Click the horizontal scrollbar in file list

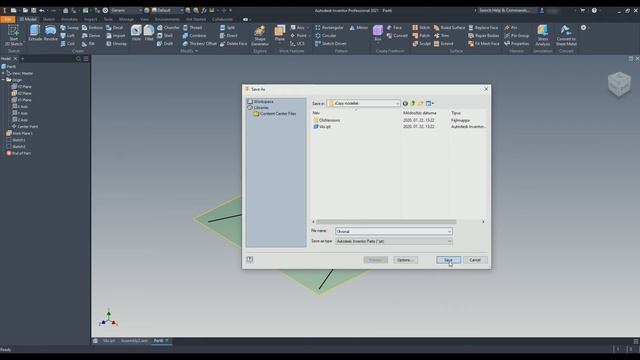386,222
